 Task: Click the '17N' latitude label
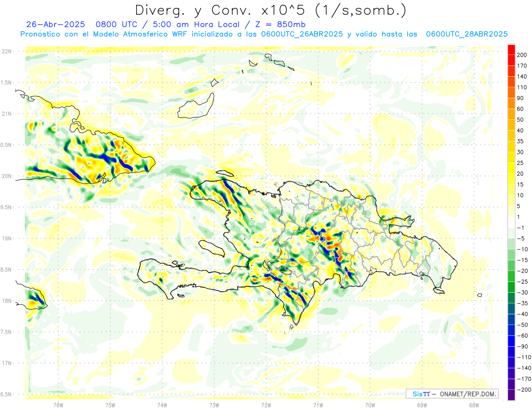[7, 363]
